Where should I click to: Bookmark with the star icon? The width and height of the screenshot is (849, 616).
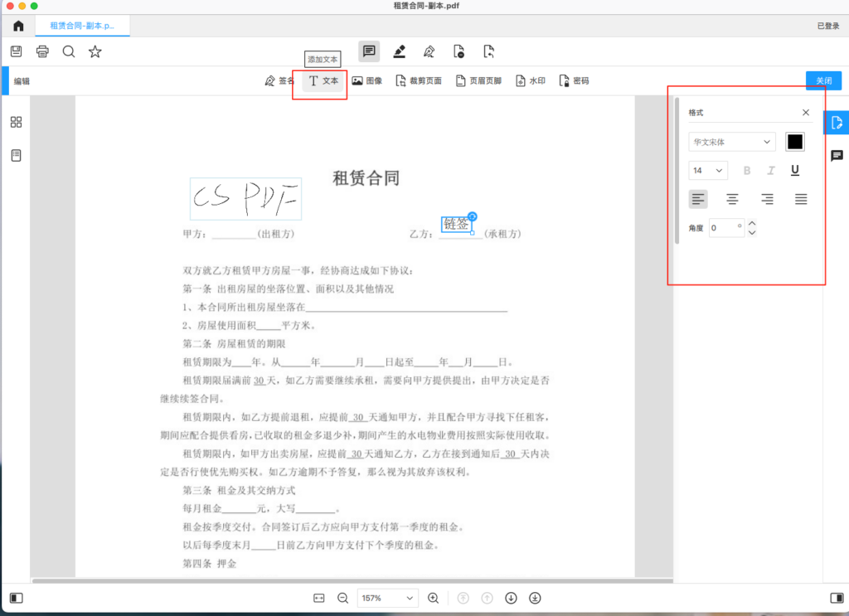pos(95,51)
